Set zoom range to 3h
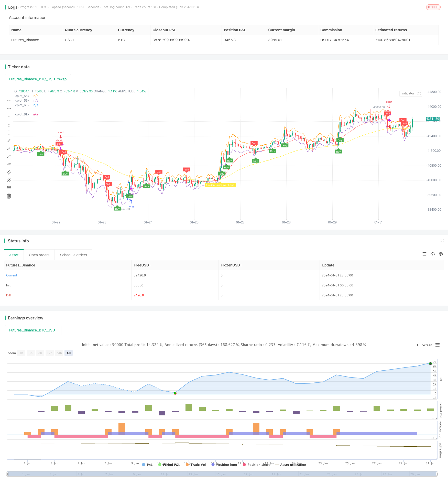 (x=31, y=353)
